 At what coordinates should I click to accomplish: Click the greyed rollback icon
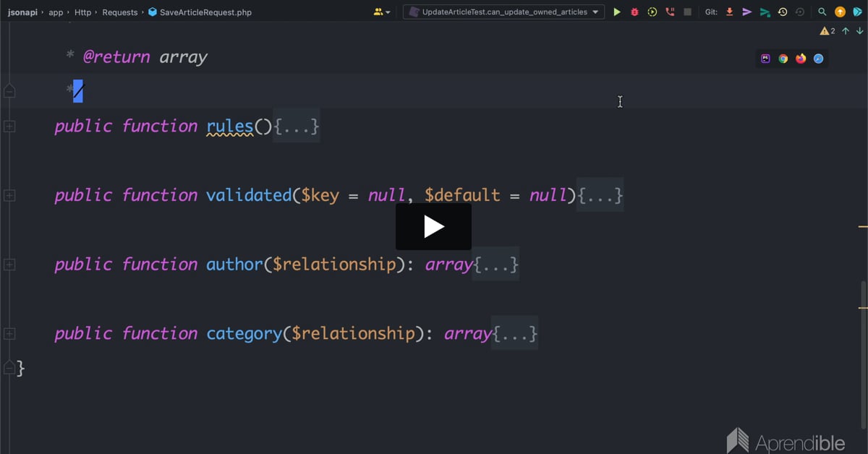(x=799, y=12)
